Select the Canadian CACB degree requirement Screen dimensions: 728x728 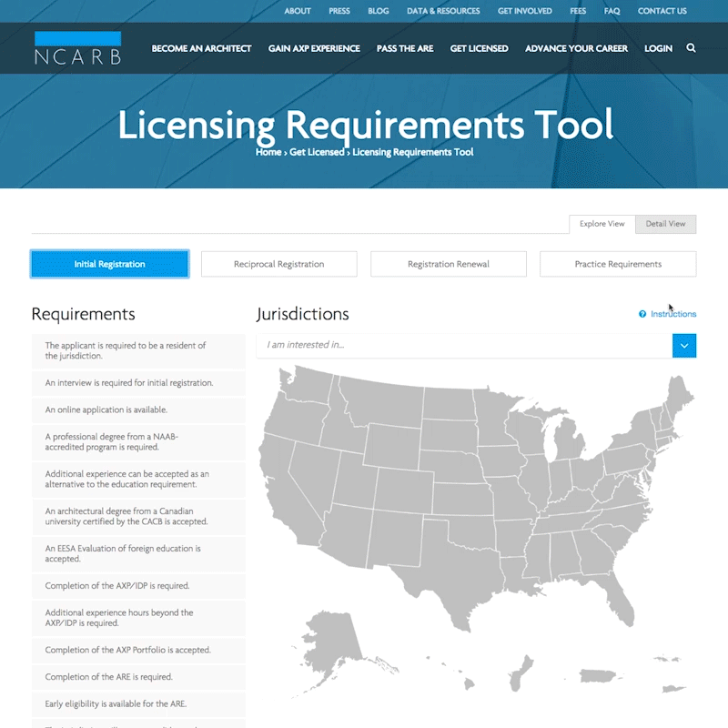click(x=138, y=516)
